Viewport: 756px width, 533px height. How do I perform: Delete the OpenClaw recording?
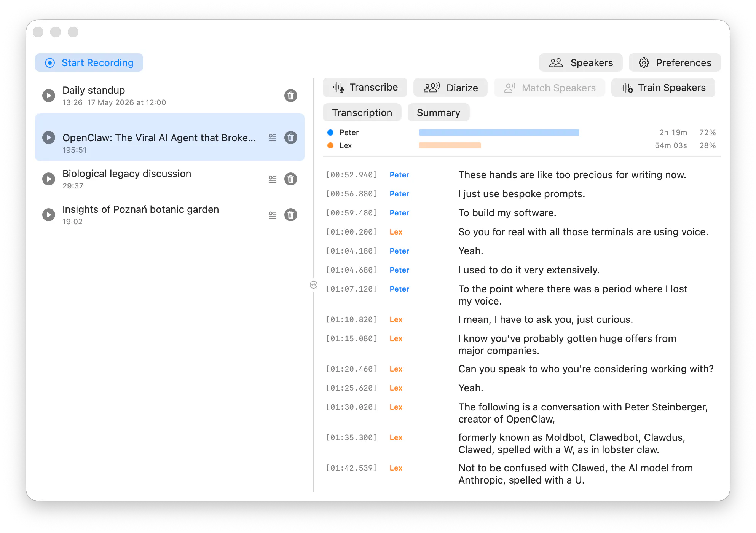[291, 137]
